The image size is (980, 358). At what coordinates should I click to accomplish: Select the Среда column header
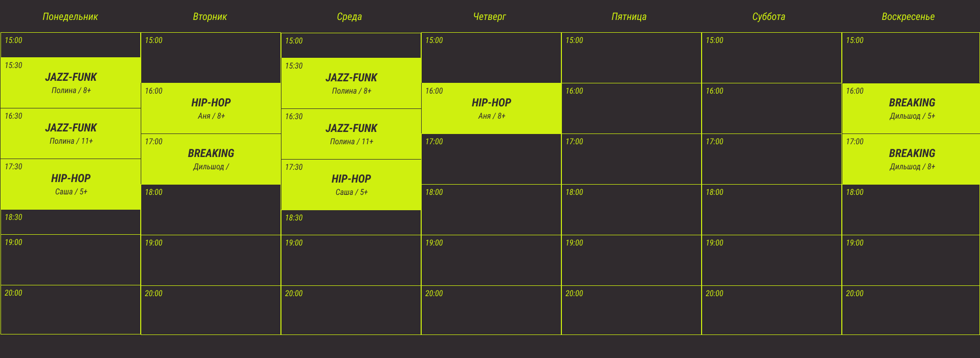[350, 16]
